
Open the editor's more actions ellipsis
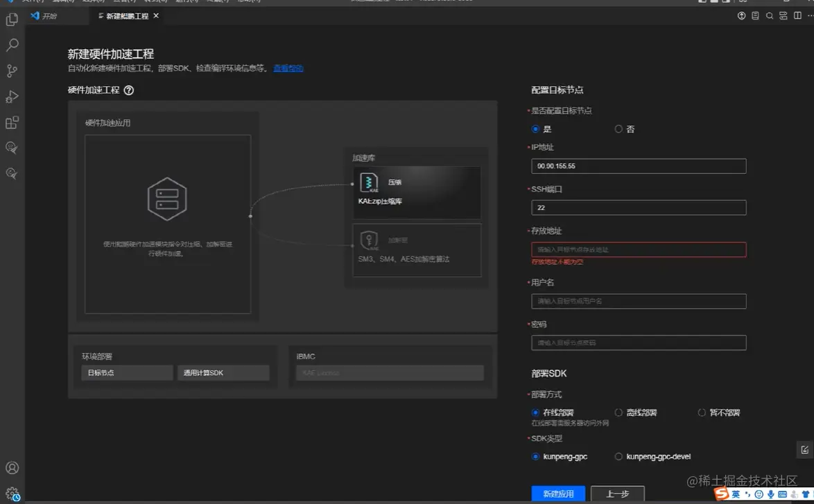pos(811,15)
